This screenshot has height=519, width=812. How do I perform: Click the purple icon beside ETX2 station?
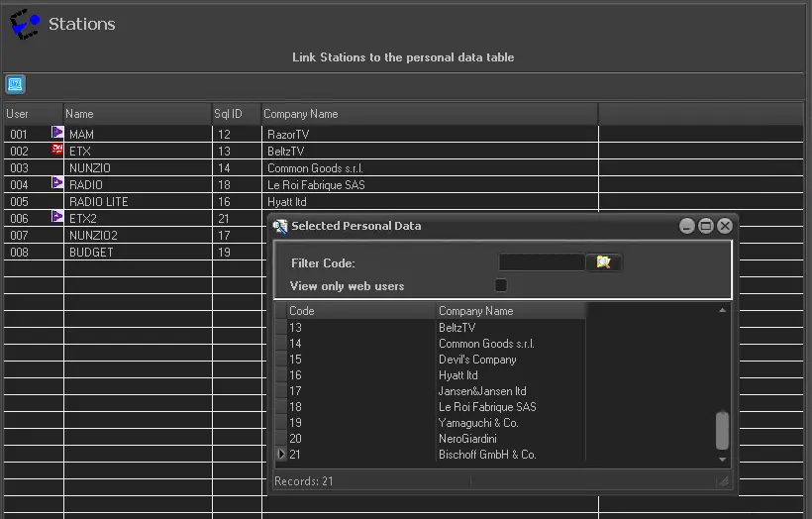57,216
